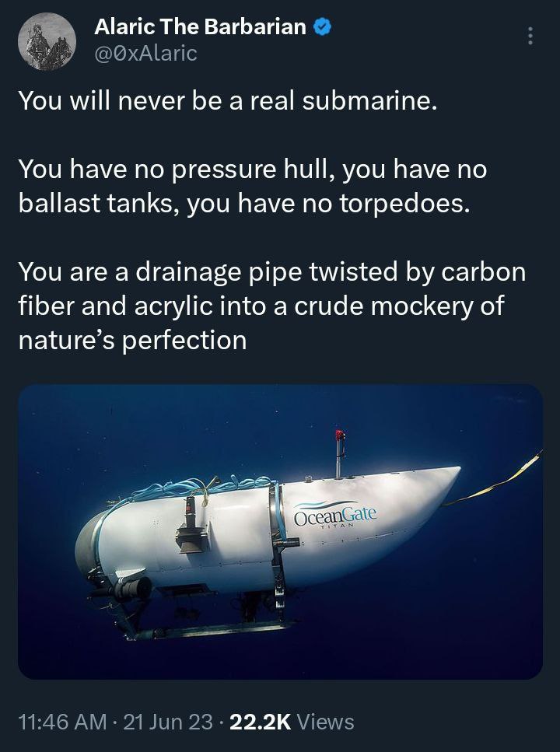Viewport: 560px width, 752px height.
Task: Click the red-tipped mast atop the submersible
Action: pos(340,453)
